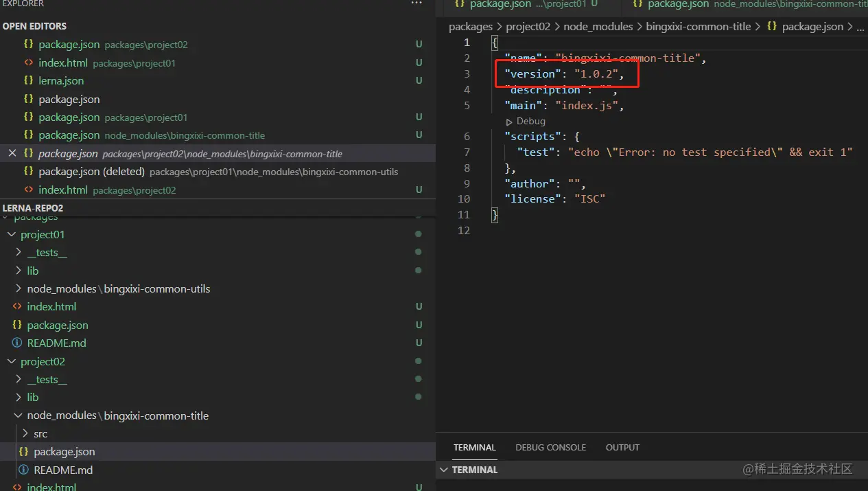
Task: Select the OUTPUT panel tab
Action: click(x=622, y=447)
